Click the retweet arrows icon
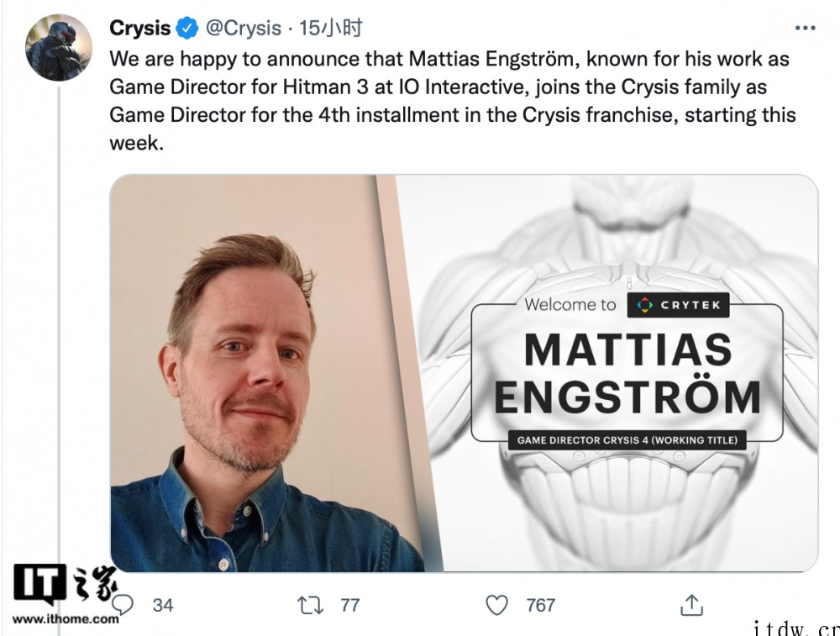The width and height of the screenshot is (840, 636). pos(310,606)
